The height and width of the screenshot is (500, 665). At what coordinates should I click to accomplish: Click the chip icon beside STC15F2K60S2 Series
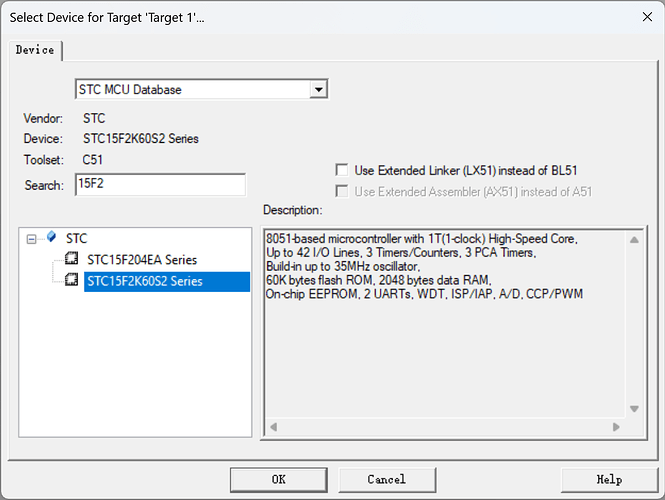pos(72,279)
